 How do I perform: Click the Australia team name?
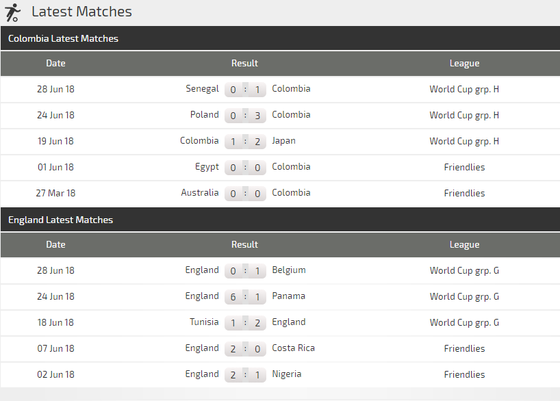(x=200, y=193)
